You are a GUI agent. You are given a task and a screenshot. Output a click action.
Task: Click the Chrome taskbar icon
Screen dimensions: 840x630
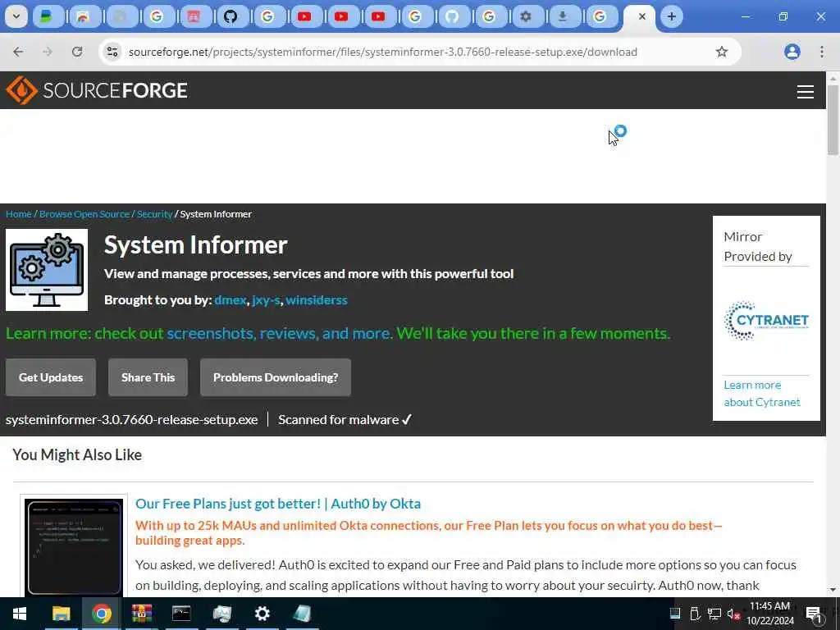(101, 614)
